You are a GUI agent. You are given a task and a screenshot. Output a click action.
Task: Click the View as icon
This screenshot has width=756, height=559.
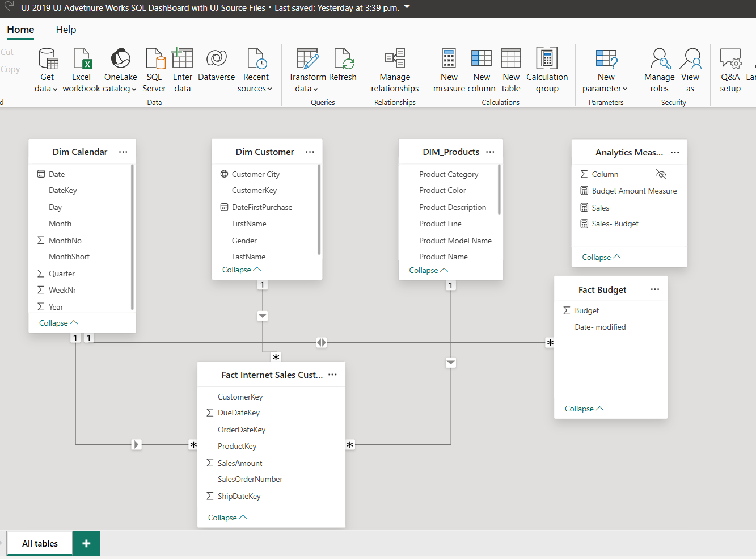click(x=691, y=58)
